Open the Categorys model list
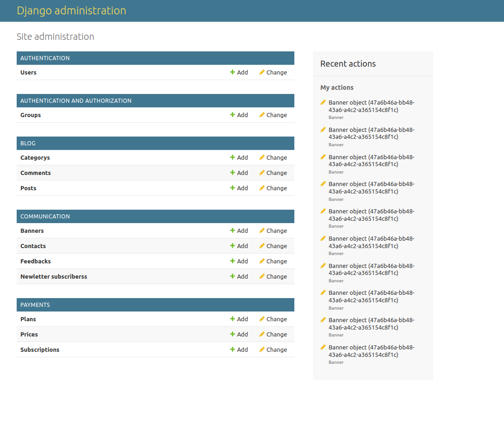This screenshot has width=504, height=430. pos(35,158)
